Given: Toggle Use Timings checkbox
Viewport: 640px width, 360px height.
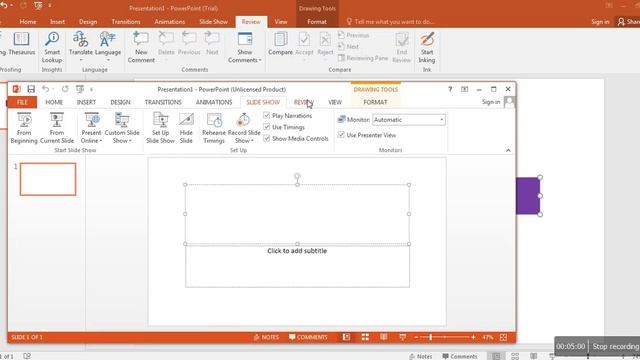Looking at the screenshot, I should [267, 127].
